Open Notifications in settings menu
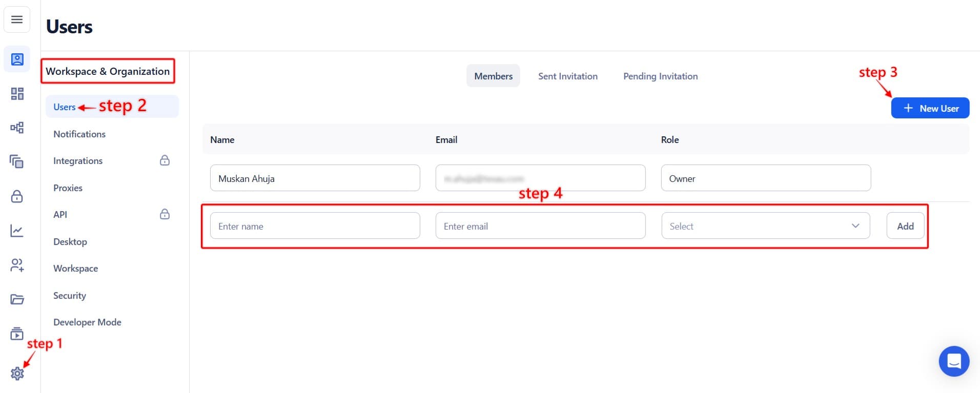This screenshot has width=980, height=393. tap(79, 134)
